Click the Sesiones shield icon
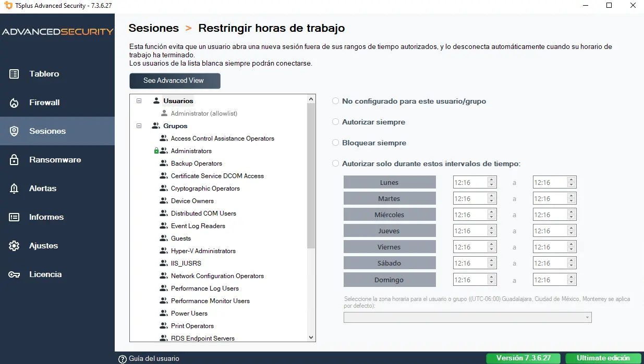This screenshot has height=364, width=644. pos(15,131)
